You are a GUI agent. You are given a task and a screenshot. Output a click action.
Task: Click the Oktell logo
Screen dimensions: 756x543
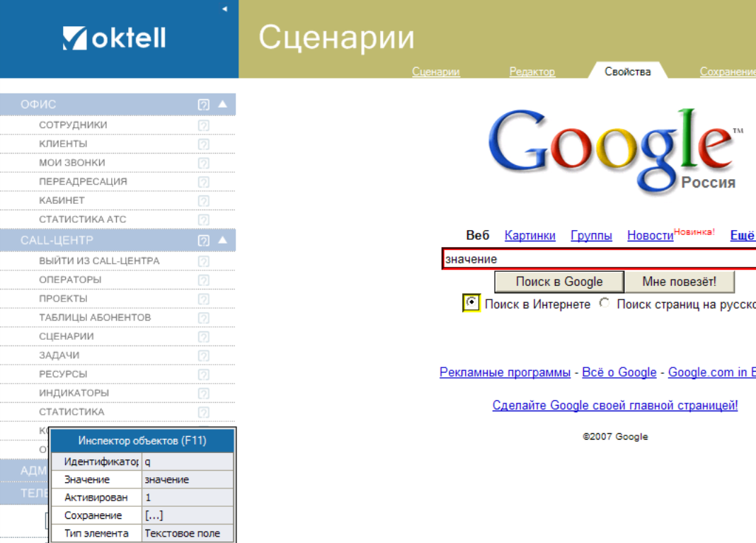[114, 38]
